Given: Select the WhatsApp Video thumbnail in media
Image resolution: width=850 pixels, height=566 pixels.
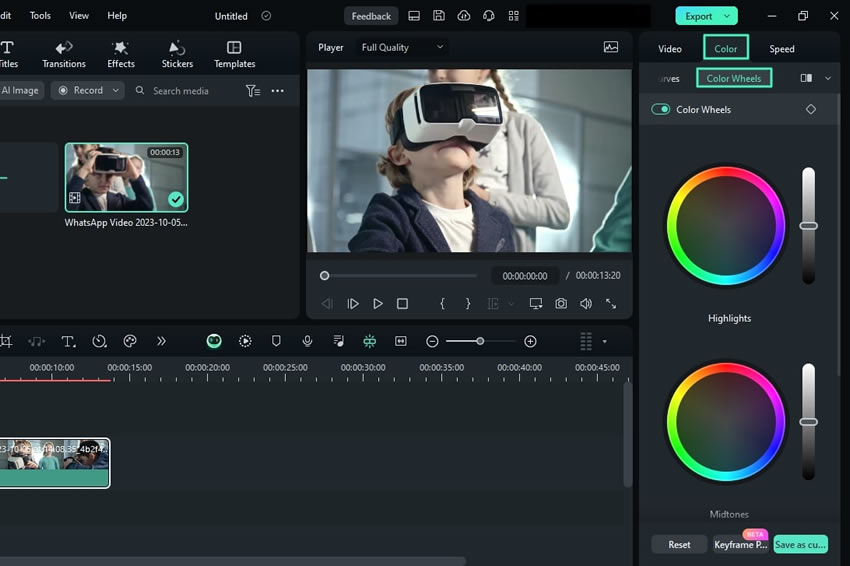Looking at the screenshot, I should click(x=126, y=177).
